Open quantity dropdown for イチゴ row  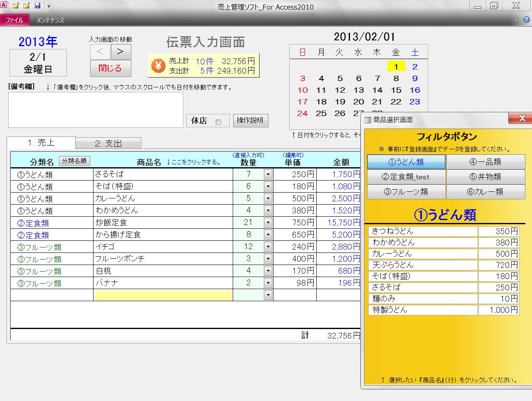(268, 247)
